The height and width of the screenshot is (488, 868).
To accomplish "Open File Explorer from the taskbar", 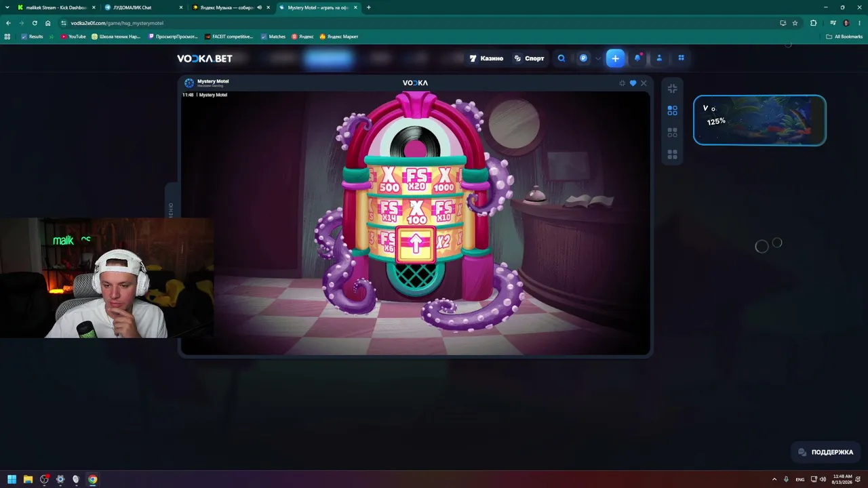I will [28, 479].
